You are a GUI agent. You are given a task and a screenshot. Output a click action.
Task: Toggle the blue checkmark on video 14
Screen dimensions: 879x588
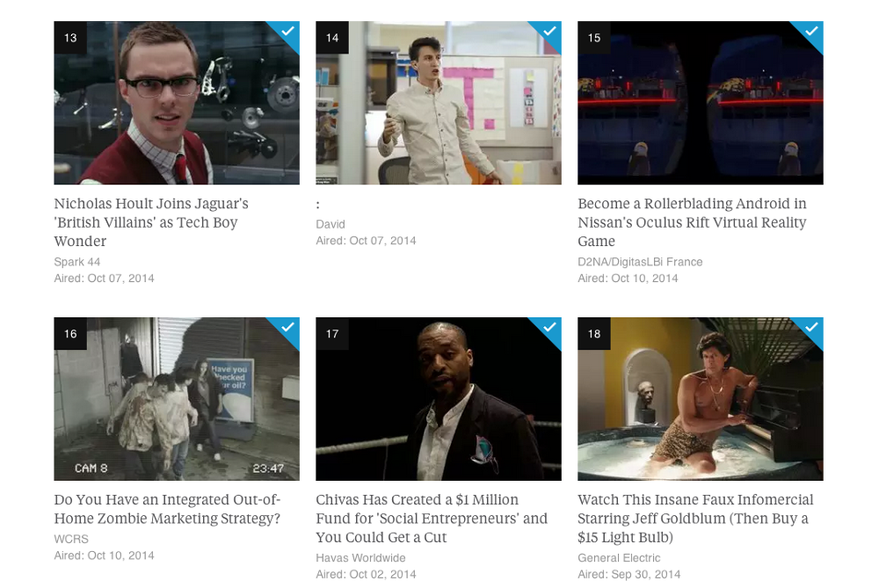coord(549,32)
